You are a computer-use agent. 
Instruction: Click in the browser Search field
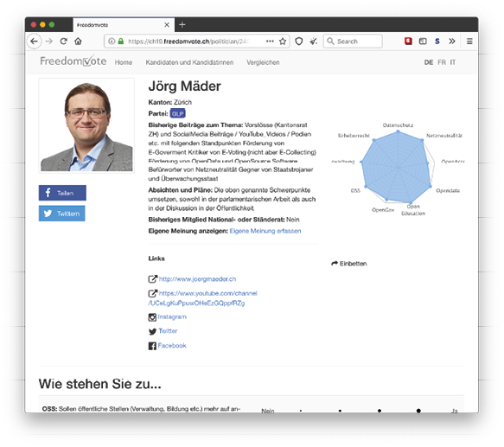(353, 42)
